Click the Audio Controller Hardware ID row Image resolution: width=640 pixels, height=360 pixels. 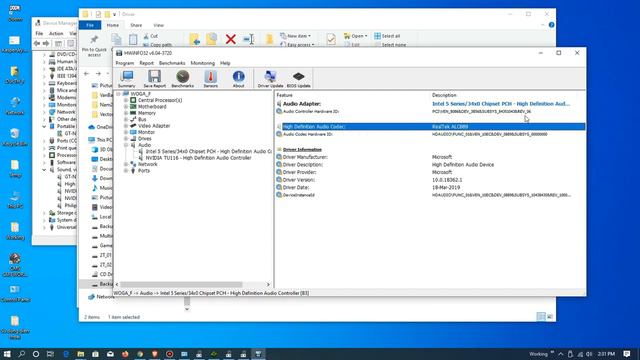(431, 111)
